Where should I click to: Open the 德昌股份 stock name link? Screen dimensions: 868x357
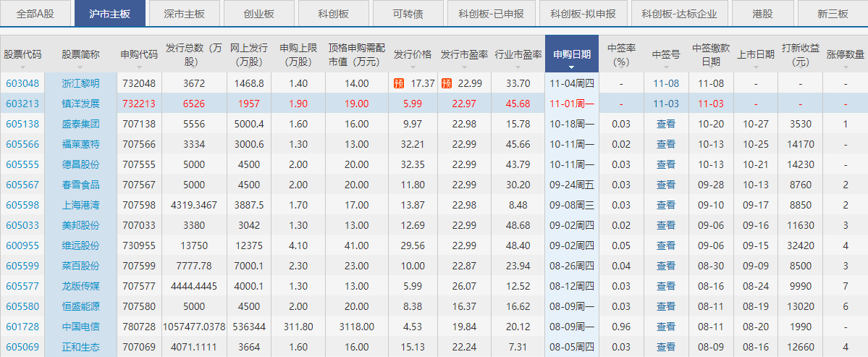click(81, 164)
